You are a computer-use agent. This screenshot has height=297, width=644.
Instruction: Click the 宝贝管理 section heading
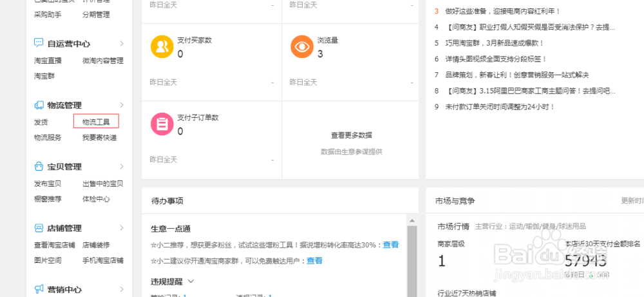click(x=64, y=167)
